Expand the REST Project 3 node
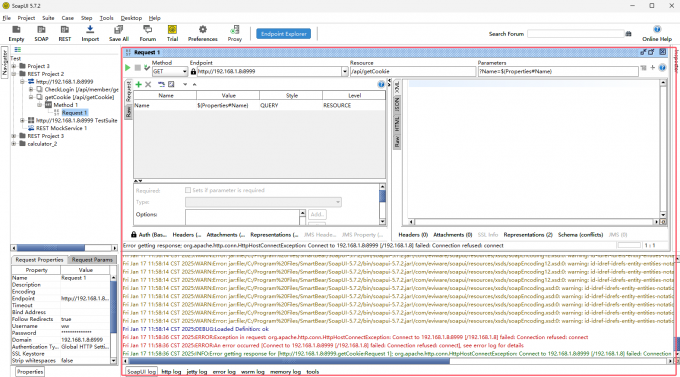The width and height of the screenshot is (680, 377). pyautogui.click(x=14, y=136)
